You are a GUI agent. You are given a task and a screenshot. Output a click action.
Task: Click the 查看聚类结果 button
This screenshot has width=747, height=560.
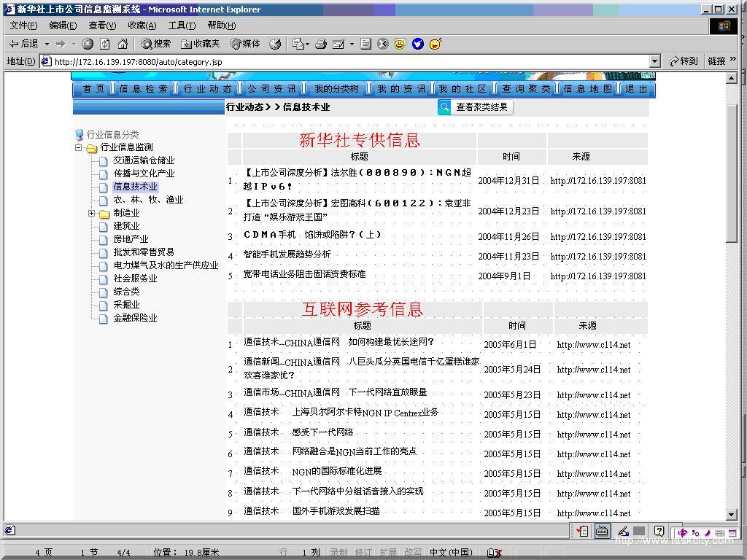[481, 107]
